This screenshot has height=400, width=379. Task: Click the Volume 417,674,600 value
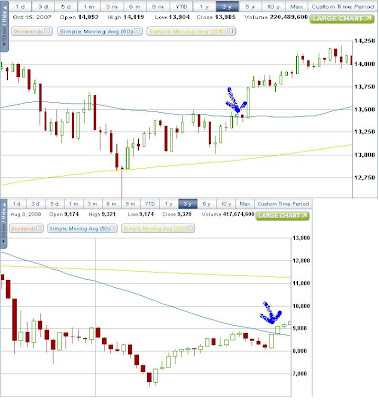(x=239, y=214)
